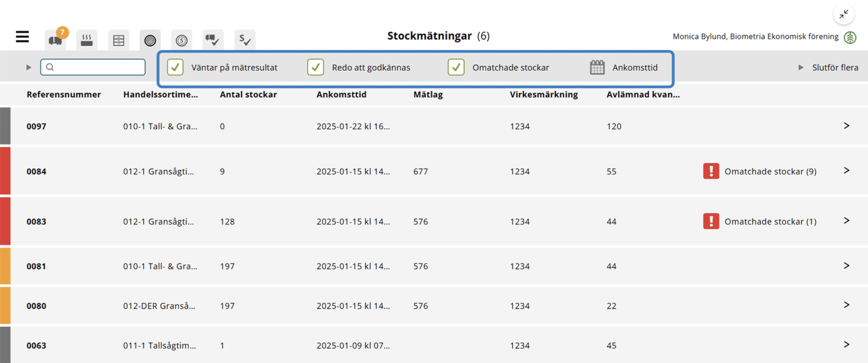Viewport: 868px width, 363px height.
Task: Select reference number 0097
Action: (x=36, y=126)
